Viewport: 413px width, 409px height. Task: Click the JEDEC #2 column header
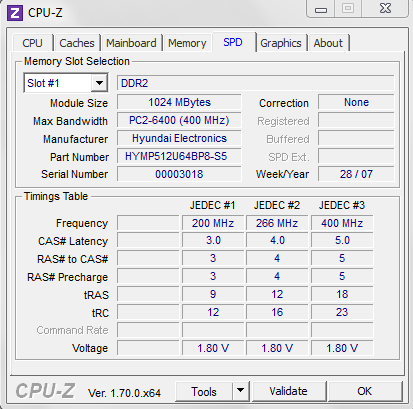[277, 205]
